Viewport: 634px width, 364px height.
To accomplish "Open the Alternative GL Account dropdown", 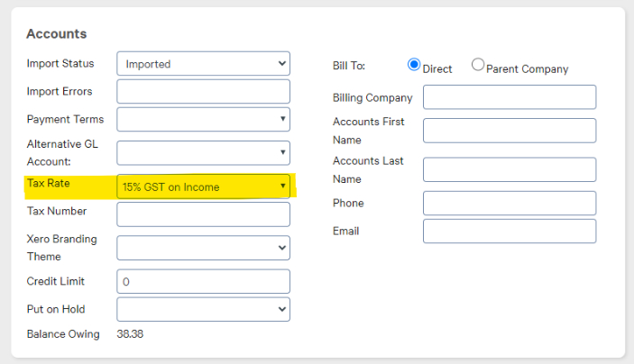I will coord(204,152).
